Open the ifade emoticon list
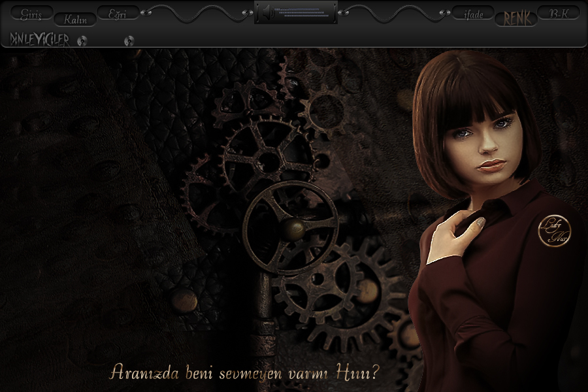588x392 pixels. pyautogui.click(x=473, y=14)
